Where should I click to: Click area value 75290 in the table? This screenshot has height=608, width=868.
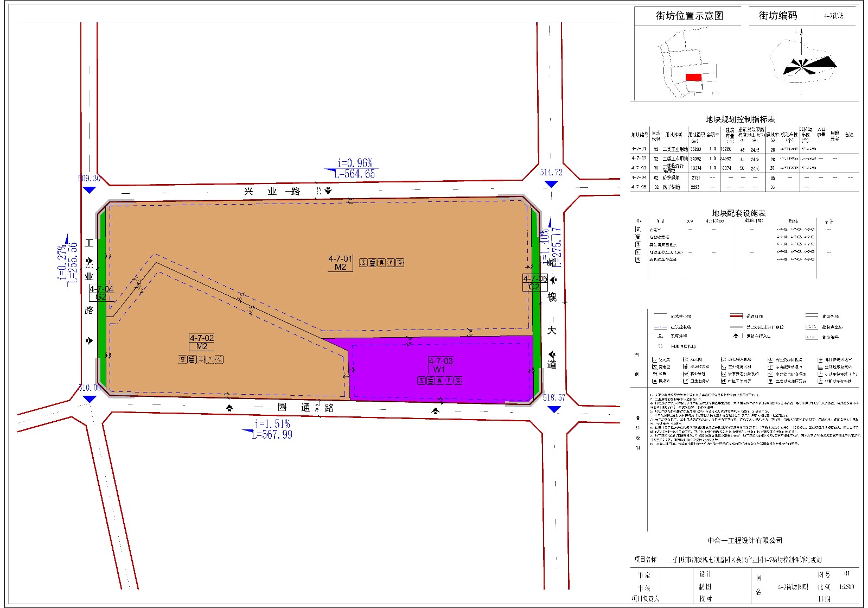click(695, 149)
